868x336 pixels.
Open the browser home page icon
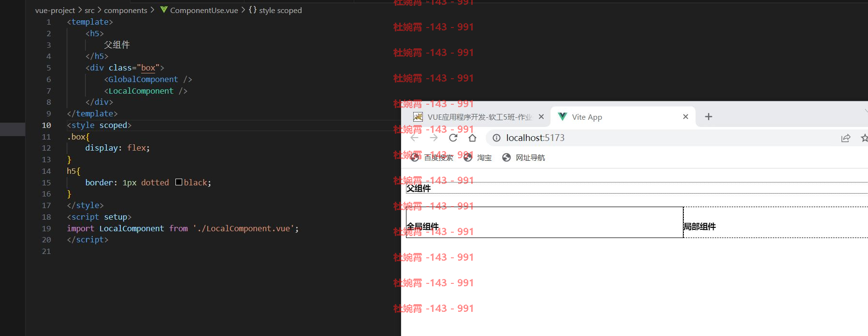pyautogui.click(x=472, y=138)
